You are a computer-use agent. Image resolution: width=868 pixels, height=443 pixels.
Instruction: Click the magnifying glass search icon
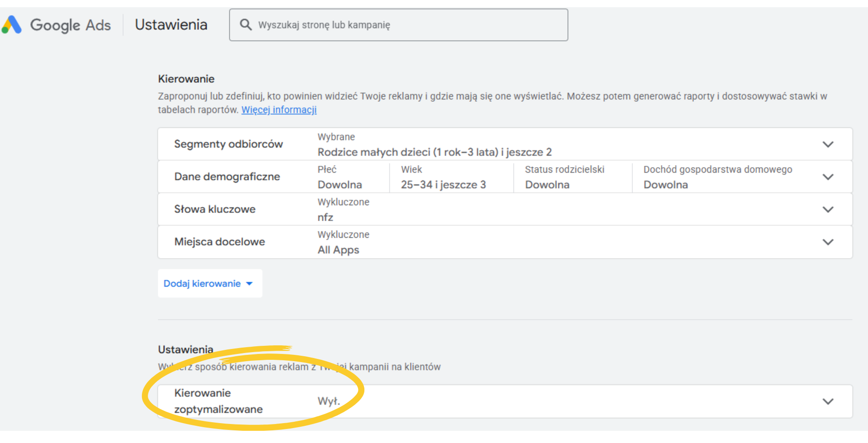tap(245, 24)
